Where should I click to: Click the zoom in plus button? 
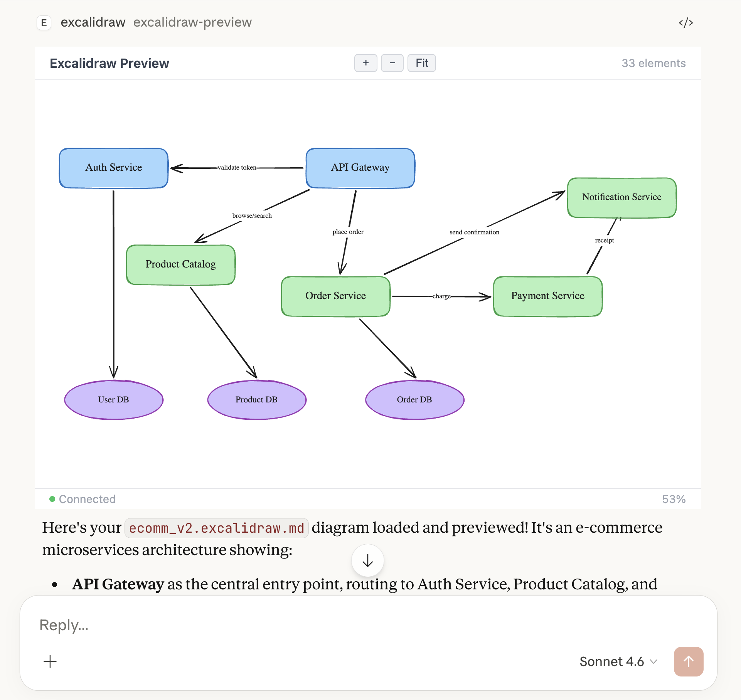[365, 63]
